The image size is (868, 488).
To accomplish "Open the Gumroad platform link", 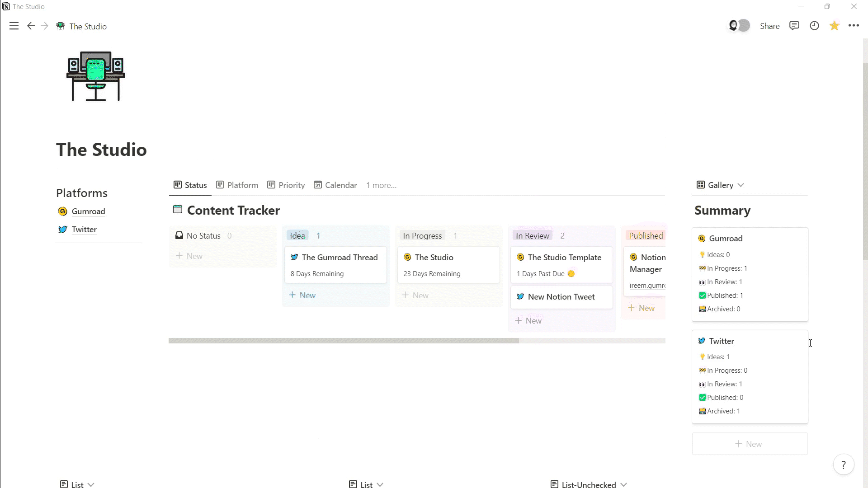I will [x=88, y=211].
